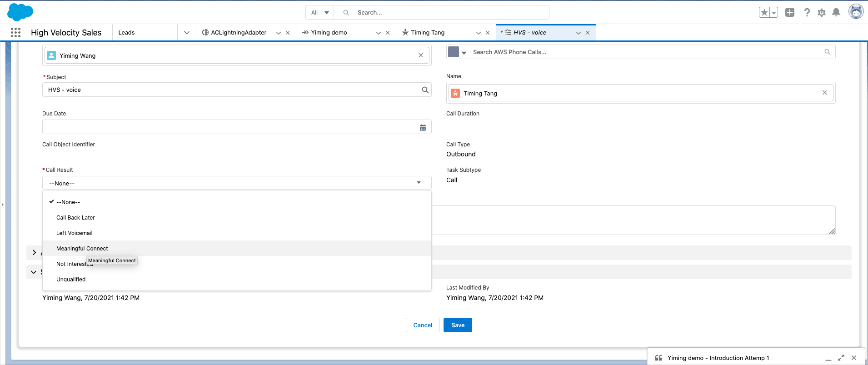This screenshot has height=365, width=868.
Task: Click inside the comments text area
Action: 634,220
